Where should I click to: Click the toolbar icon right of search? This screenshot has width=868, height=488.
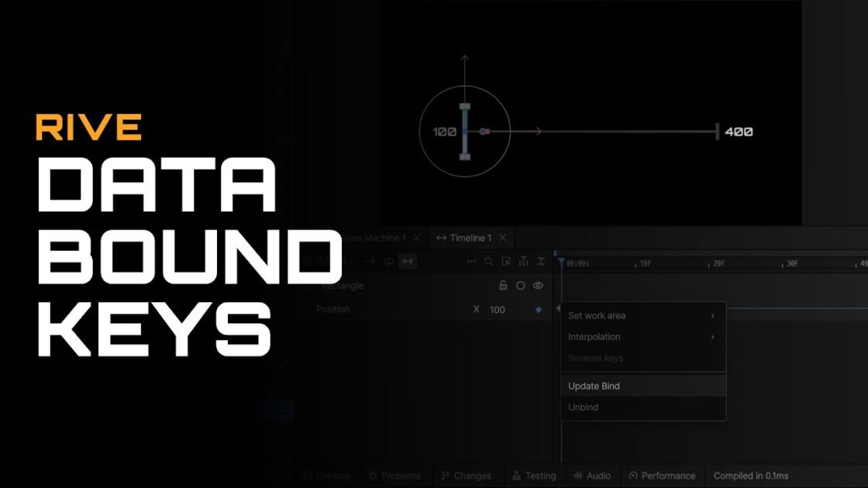click(x=506, y=261)
